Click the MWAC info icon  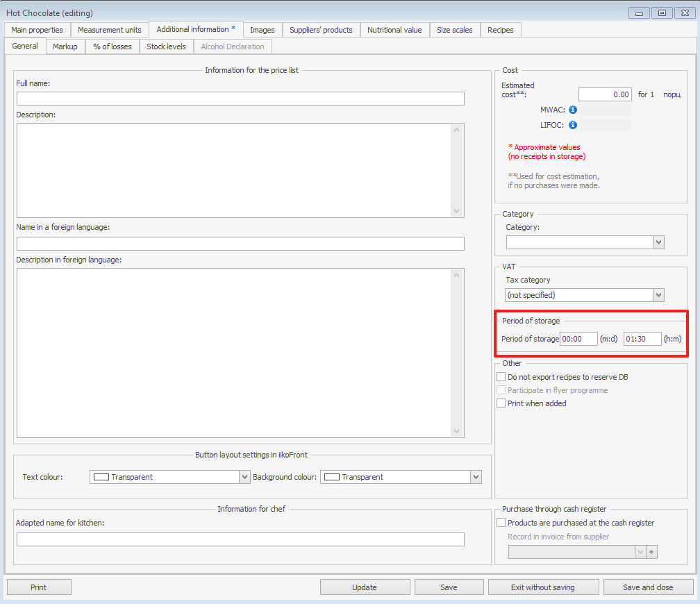tap(573, 110)
